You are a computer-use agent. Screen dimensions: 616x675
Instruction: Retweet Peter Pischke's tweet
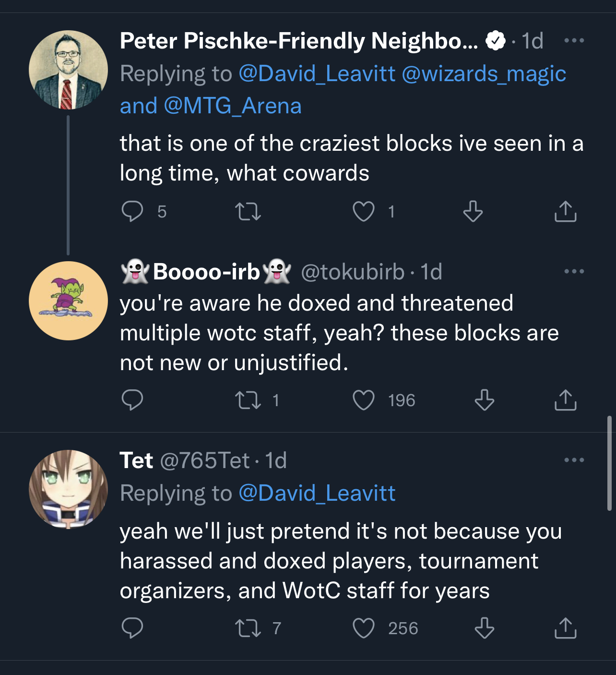248,211
